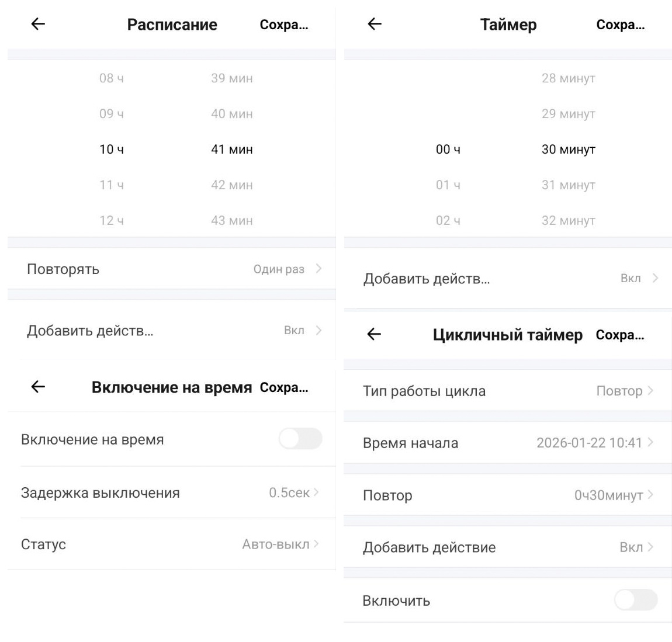The width and height of the screenshot is (672, 642).
Task: Select 11 ч in schedule hour picker
Action: [112, 185]
